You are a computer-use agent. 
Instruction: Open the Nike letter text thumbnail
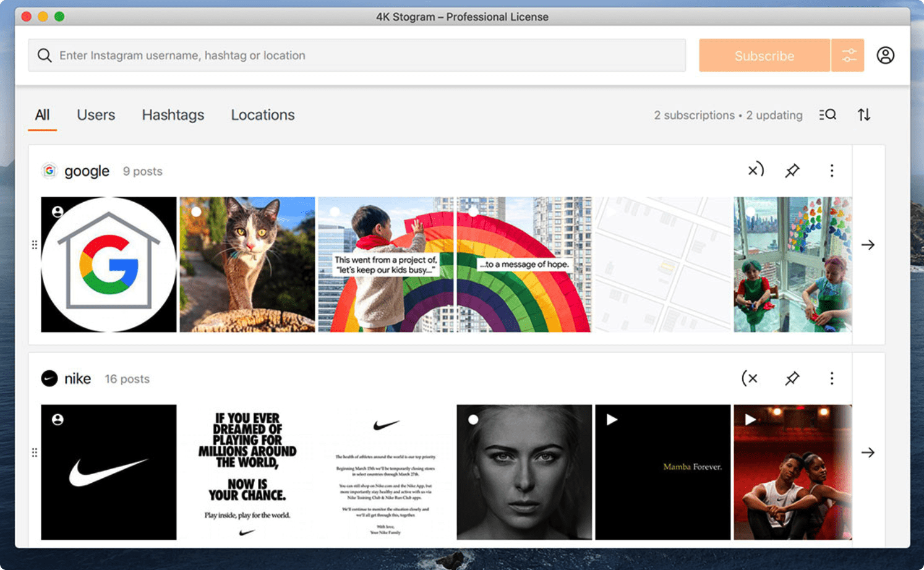(x=386, y=472)
